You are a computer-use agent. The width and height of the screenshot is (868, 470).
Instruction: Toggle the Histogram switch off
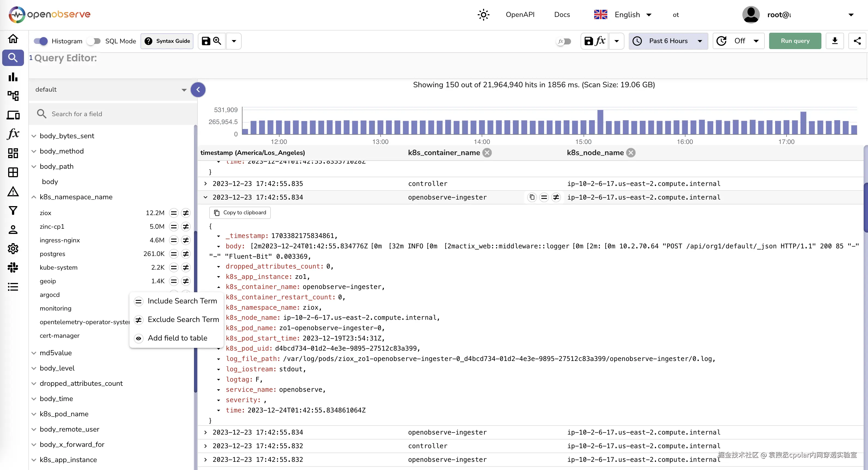point(41,41)
